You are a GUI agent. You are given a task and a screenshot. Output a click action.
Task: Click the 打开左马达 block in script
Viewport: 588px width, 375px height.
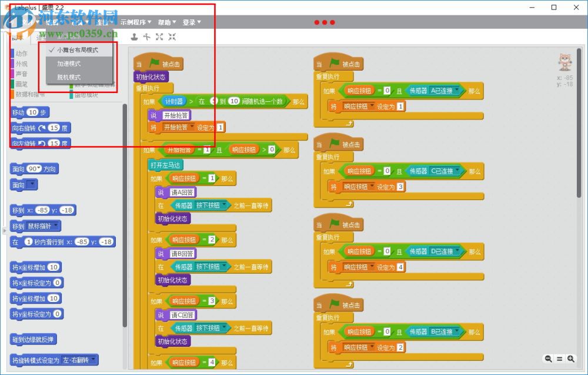tap(165, 165)
